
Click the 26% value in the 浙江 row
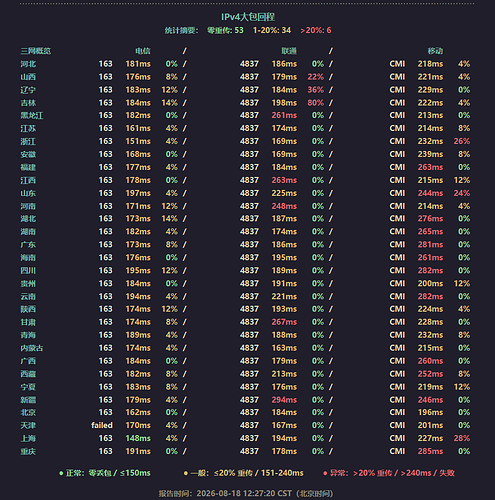coord(462,141)
